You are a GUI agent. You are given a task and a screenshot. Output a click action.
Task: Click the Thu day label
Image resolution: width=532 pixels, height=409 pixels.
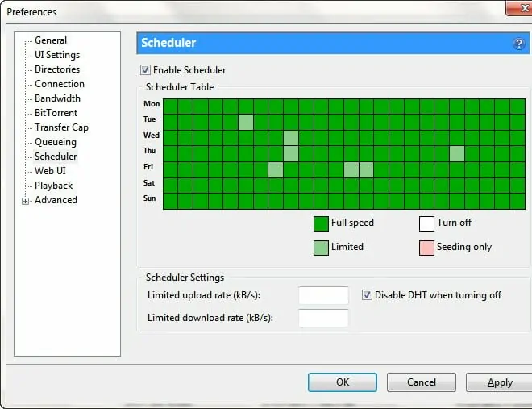150,150
